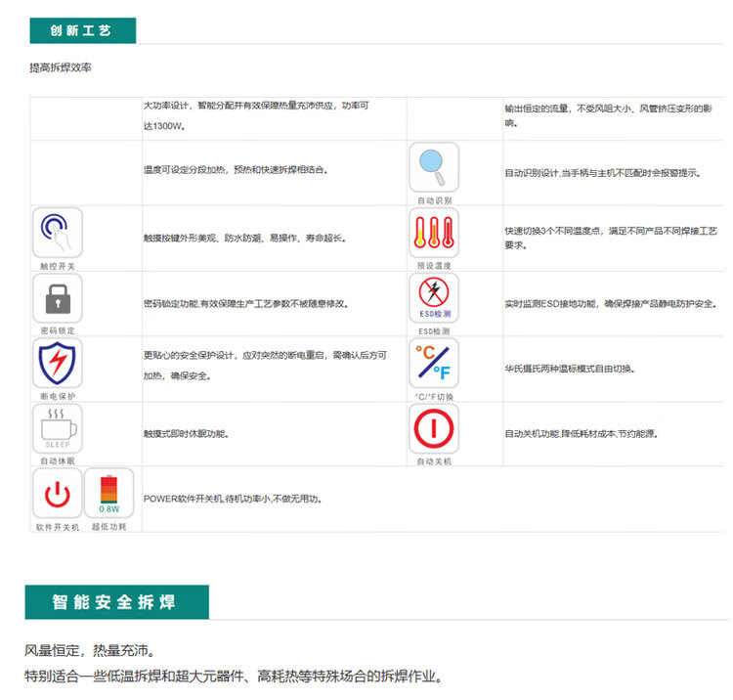Select the password lock padlock icon
Viewport: 733px width, 700px height.
tap(57, 297)
